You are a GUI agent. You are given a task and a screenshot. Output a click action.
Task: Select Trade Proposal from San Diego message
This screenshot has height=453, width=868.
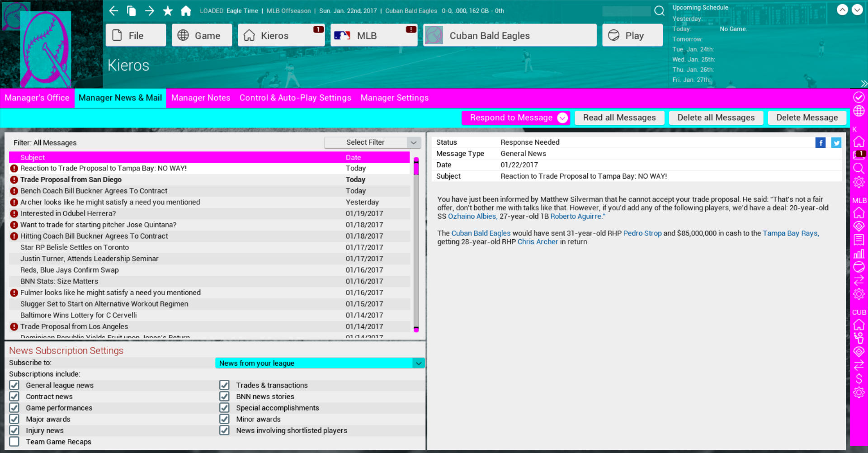click(x=209, y=179)
